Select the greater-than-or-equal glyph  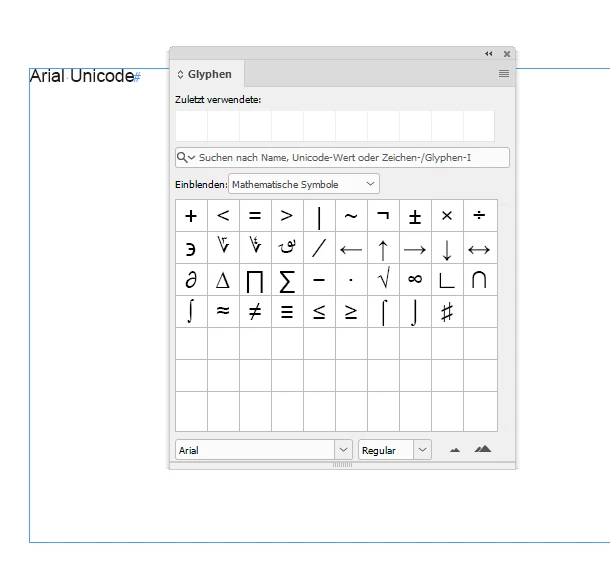click(x=351, y=312)
